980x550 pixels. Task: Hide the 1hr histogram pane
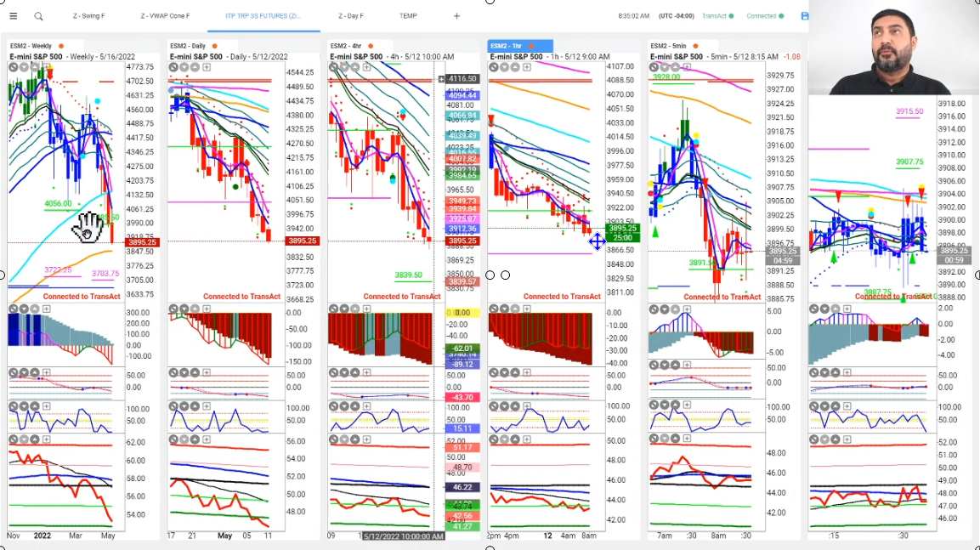click(494, 309)
